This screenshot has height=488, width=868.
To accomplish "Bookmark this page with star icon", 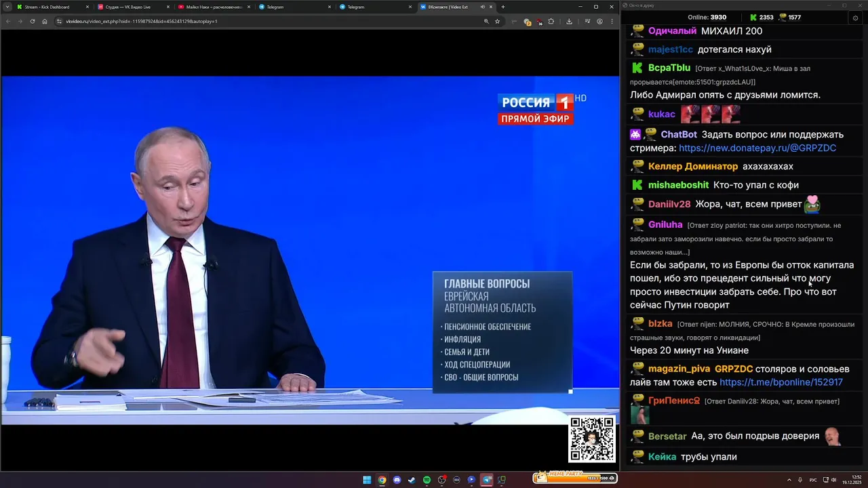I will pos(497,21).
